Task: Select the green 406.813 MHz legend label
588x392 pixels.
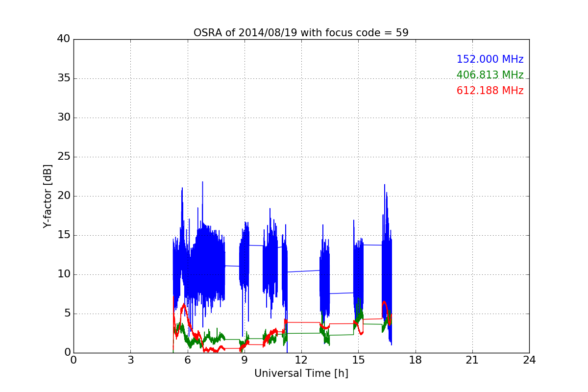Action: [x=490, y=75]
